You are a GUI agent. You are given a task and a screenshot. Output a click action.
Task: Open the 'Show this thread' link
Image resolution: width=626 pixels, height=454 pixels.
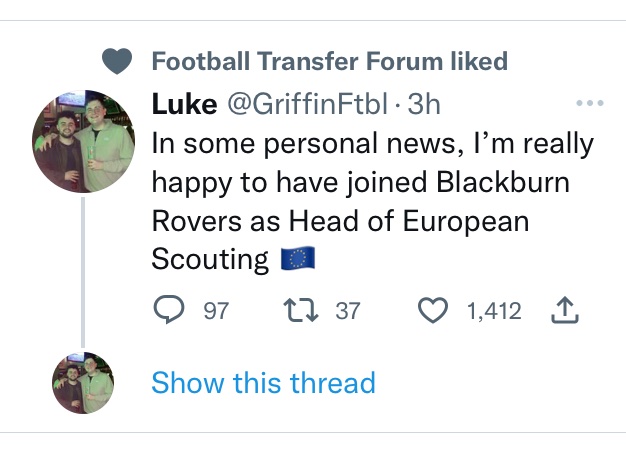pos(263,382)
